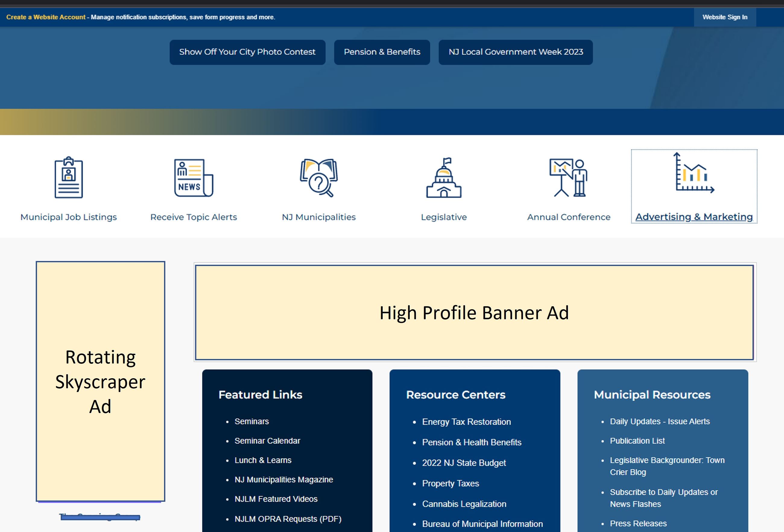Open Show Off Your City Photo Contest
Image resolution: width=784 pixels, height=532 pixels.
[247, 52]
